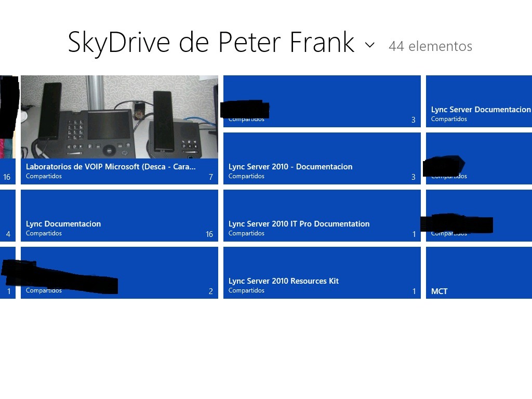Open the SkyDrive de Peter Frank navigation menu
The height and width of the screenshot is (399, 532).
click(369, 45)
